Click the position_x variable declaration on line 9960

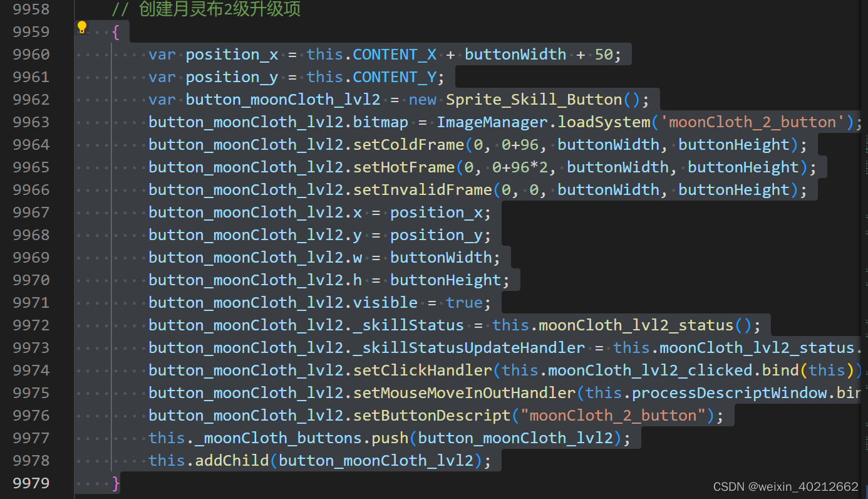pos(232,55)
